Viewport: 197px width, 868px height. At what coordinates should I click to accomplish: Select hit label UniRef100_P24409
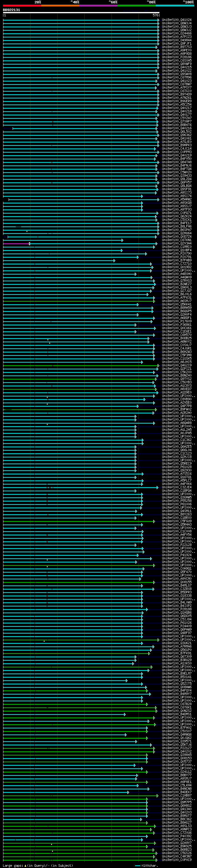pyautogui.click(x=177, y=626)
